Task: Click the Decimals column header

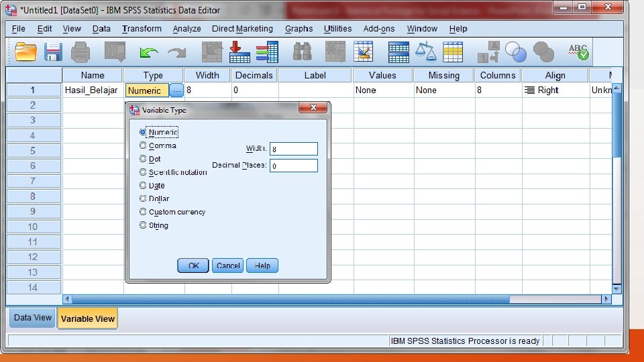Action: pyautogui.click(x=254, y=76)
